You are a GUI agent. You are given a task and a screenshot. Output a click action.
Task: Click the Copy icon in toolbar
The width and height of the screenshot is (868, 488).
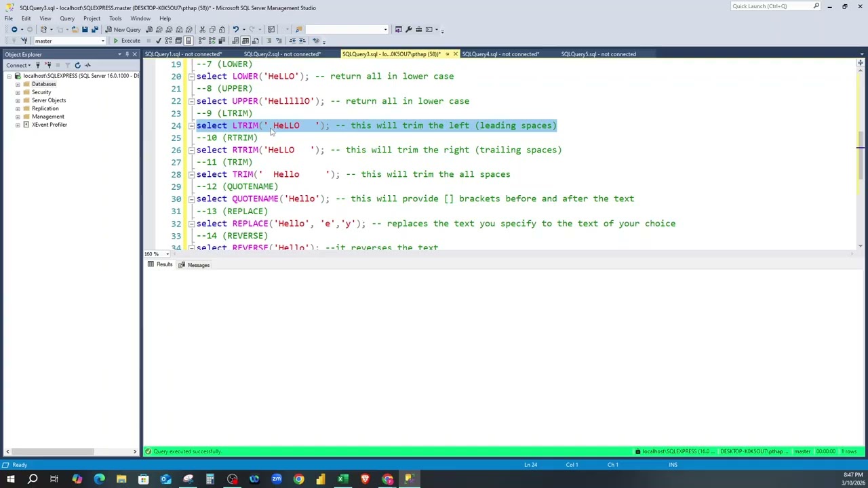pyautogui.click(x=212, y=29)
